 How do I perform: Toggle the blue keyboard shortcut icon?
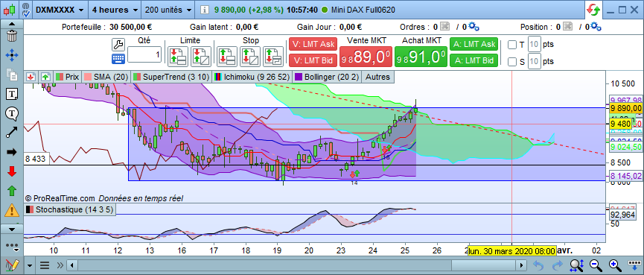pyautogui.click(x=118, y=59)
